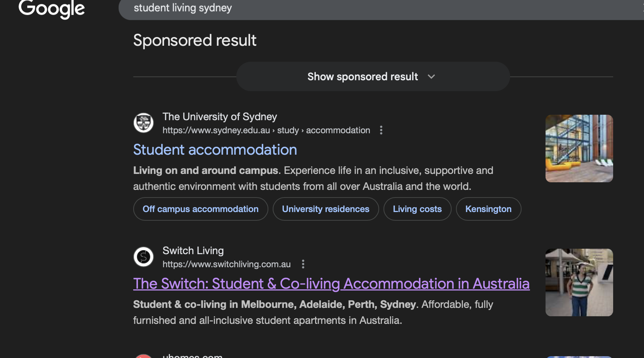
Task: Click the Switch Living result thumbnail
Action: [579, 282]
